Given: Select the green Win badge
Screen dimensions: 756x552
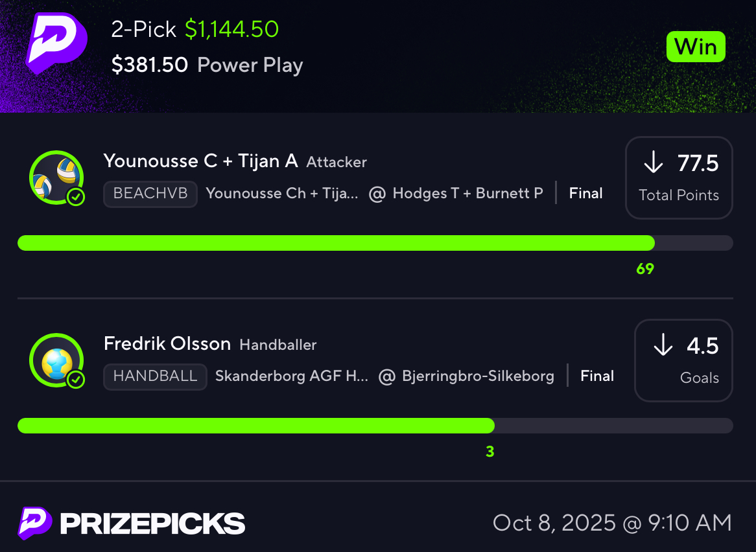Looking at the screenshot, I should (x=696, y=47).
